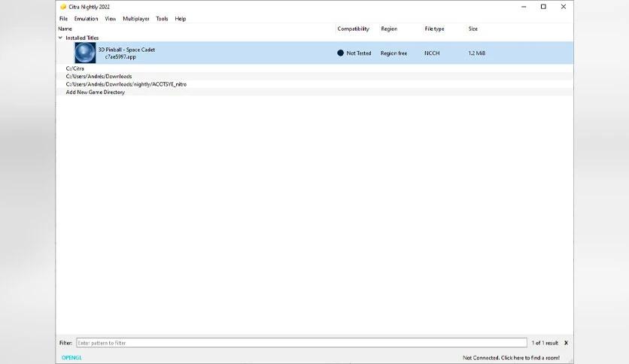Screen dimensions: 629x364
Task: Open the Emulation menu
Action: tap(86, 19)
